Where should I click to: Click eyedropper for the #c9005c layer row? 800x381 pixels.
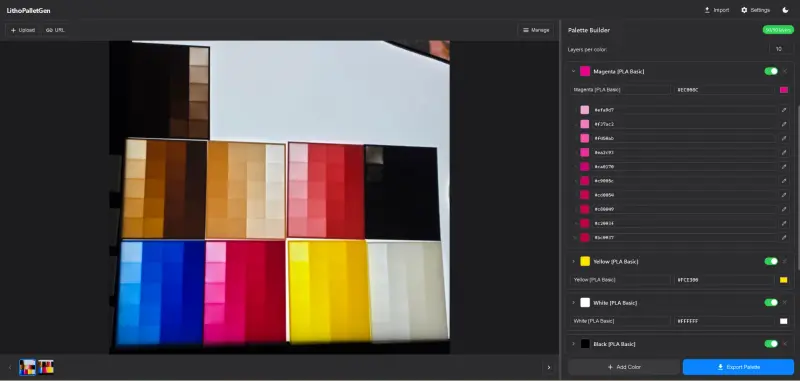784,181
